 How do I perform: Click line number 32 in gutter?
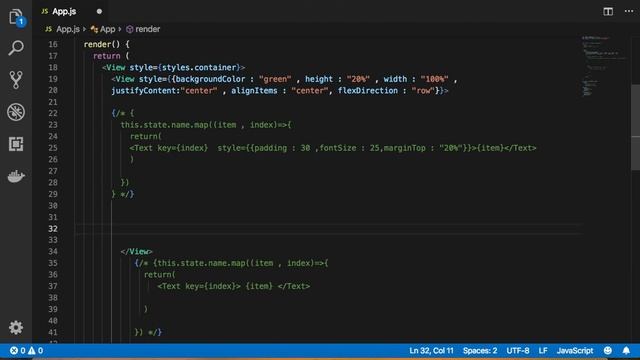pos(53,229)
